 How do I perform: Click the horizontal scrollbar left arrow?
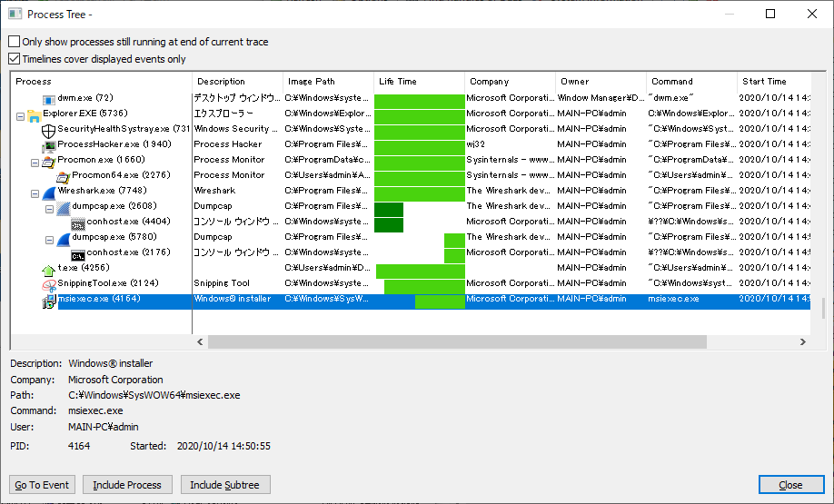(x=200, y=341)
